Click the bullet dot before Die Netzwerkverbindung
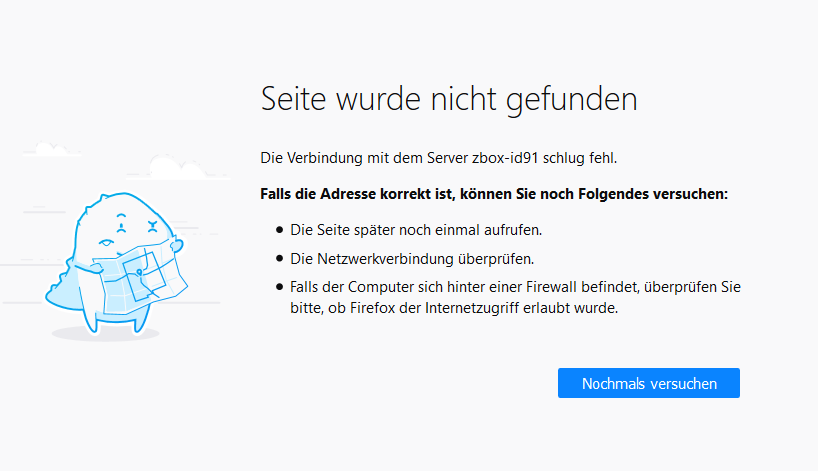818x471 pixels. point(280,258)
